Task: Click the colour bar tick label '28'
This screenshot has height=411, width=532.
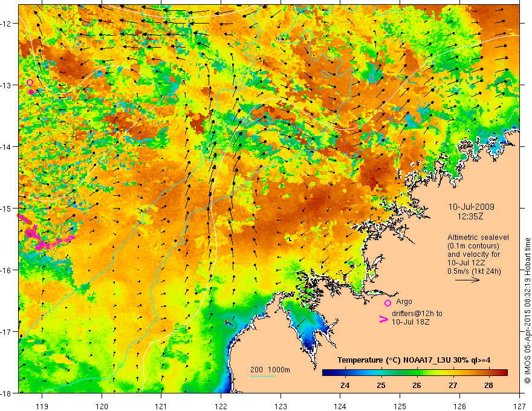Action: [488, 385]
